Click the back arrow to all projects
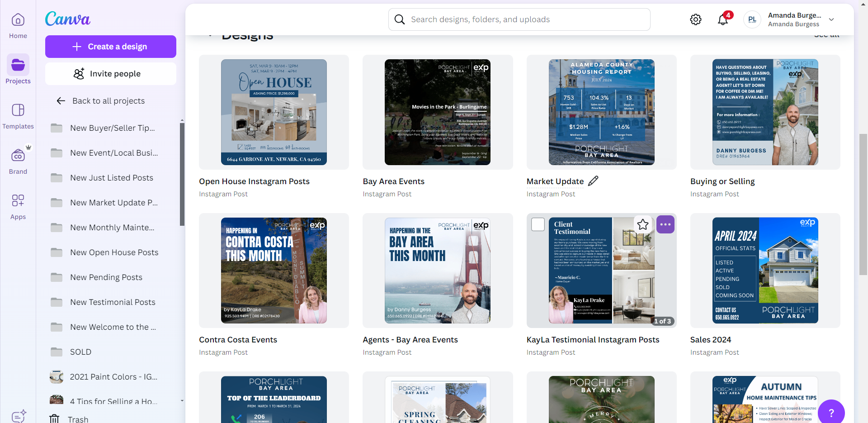 (x=61, y=101)
